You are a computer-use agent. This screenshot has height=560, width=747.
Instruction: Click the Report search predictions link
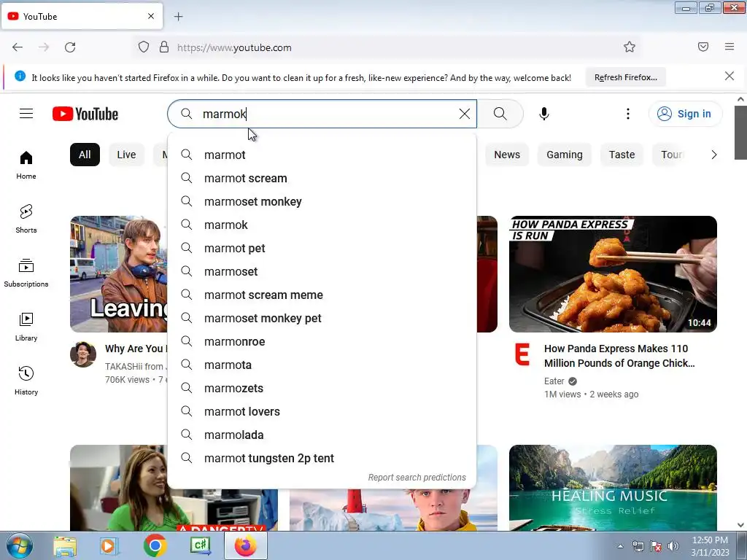[417, 478]
